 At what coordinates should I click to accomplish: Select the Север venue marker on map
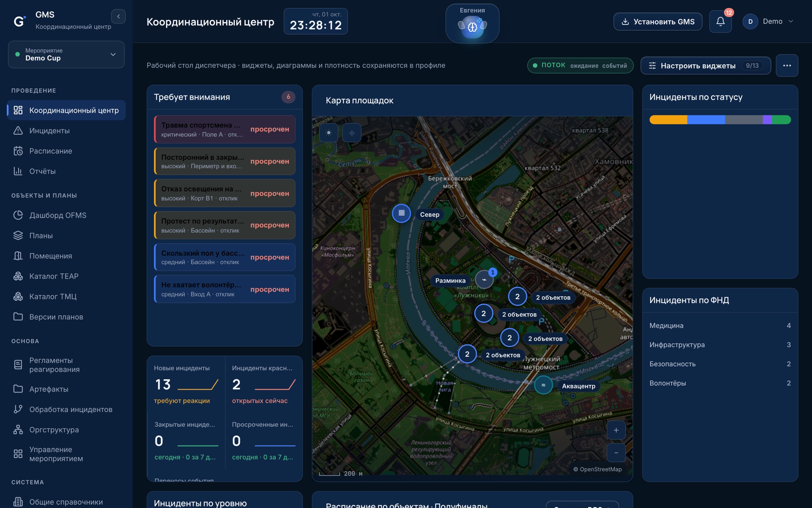point(402,213)
